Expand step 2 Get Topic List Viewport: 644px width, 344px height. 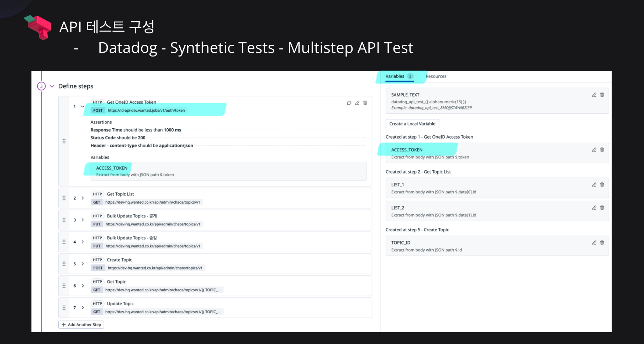click(83, 198)
